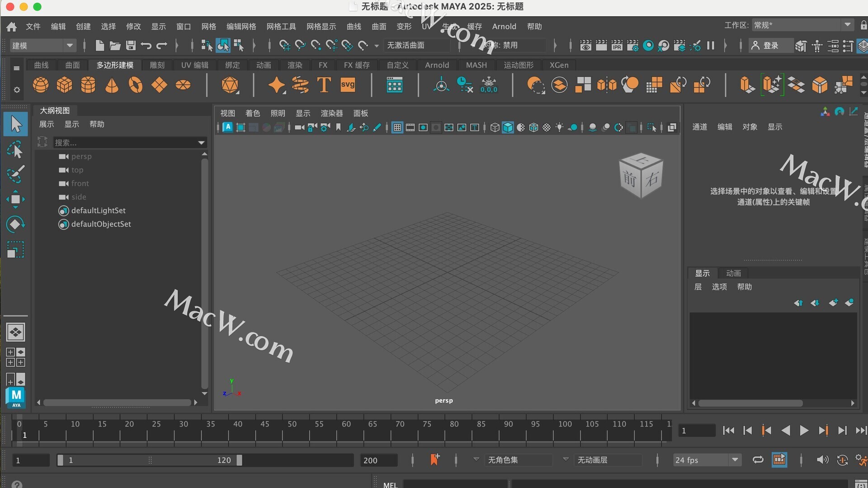Image resolution: width=868 pixels, height=488 pixels.
Task: Click the polygon Type text tool icon
Action: [x=324, y=85]
